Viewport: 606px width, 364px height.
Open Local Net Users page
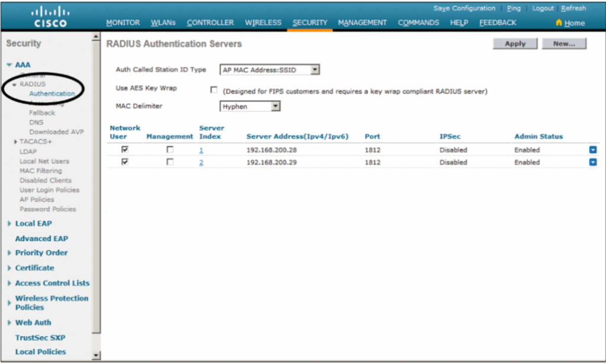click(x=44, y=161)
